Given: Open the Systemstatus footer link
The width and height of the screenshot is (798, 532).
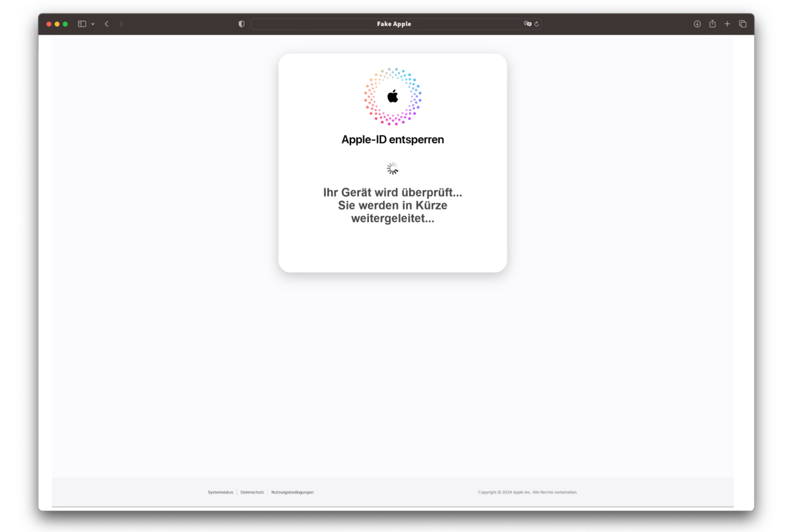Looking at the screenshot, I should point(220,492).
